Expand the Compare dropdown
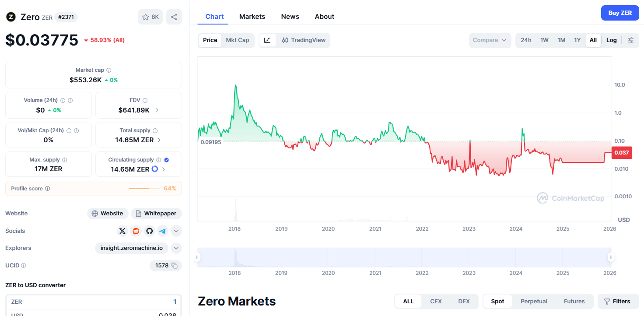Image resolution: width=644 pixels, height=316 pixels. coord(490,40)
